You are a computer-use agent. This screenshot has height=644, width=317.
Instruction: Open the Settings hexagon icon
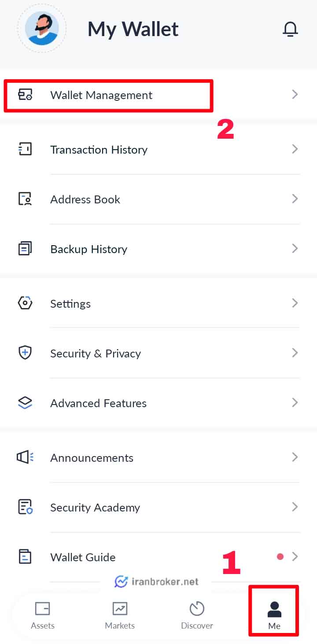tap(25, 303)
